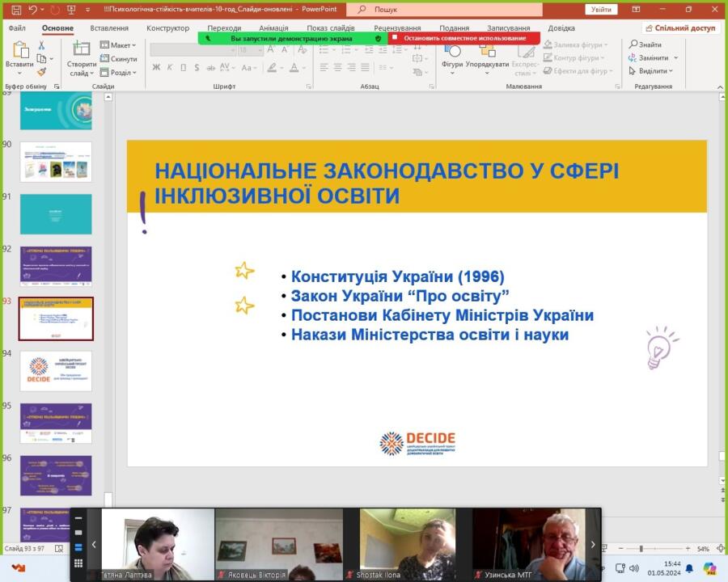Activate the Format Painter brush icon
This screenshot has height=582, width=728.
pos(41,72)
